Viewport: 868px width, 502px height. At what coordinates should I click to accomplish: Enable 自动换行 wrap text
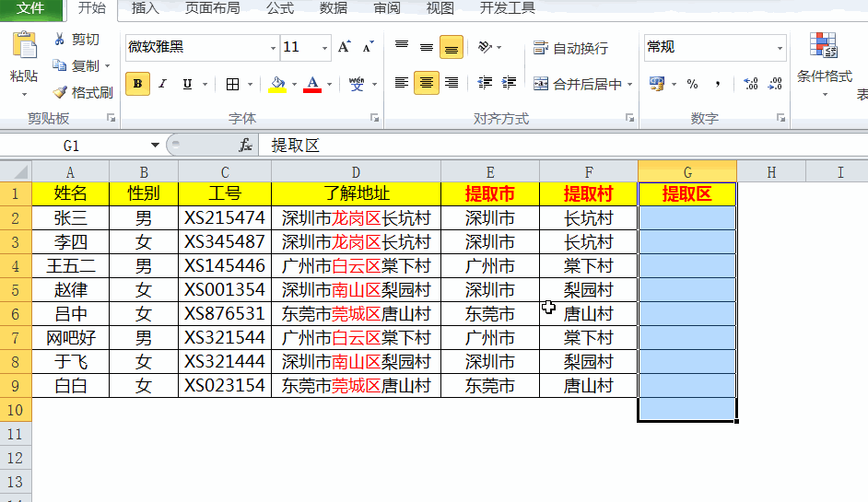point(570,48)
